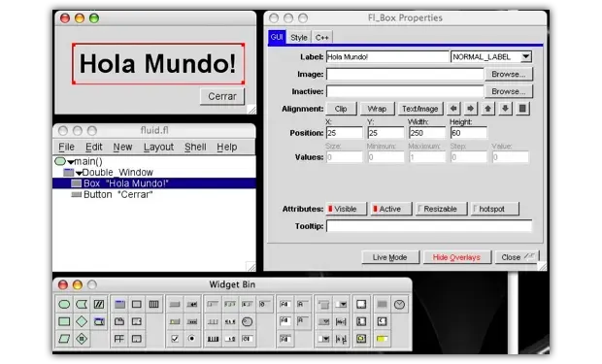Add a Progress bar widget from Widget Bin

pos(382,339)
